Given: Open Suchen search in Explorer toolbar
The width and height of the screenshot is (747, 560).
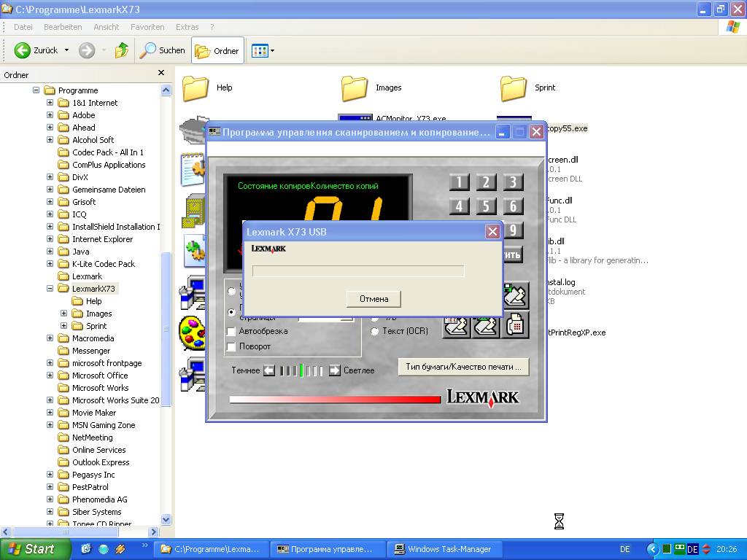Looking at the screenshot, I should (162, 50).
